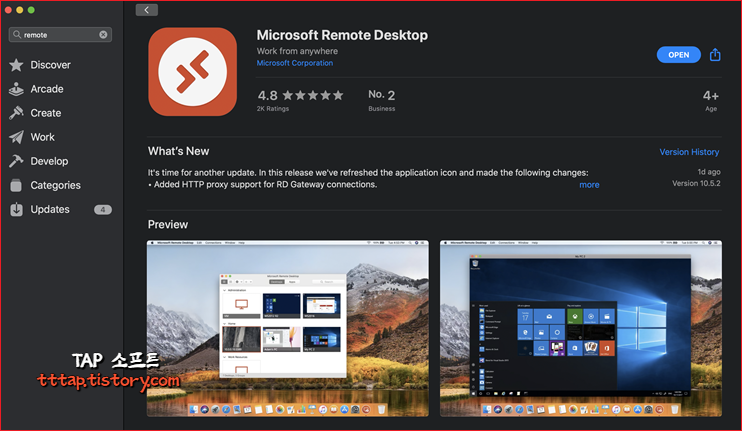Click the 'What's New' heading
742x431 pixels.
(x=178, y=151)
